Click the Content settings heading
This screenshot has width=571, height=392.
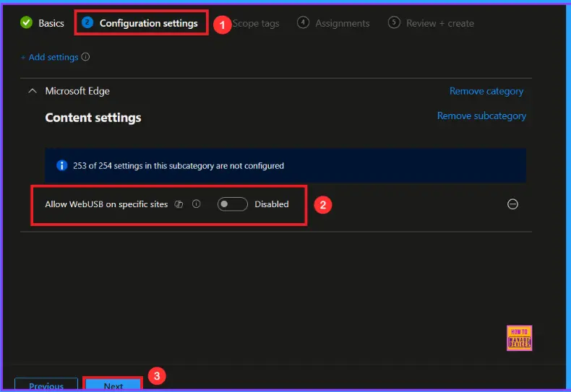(x=93, y=118)
